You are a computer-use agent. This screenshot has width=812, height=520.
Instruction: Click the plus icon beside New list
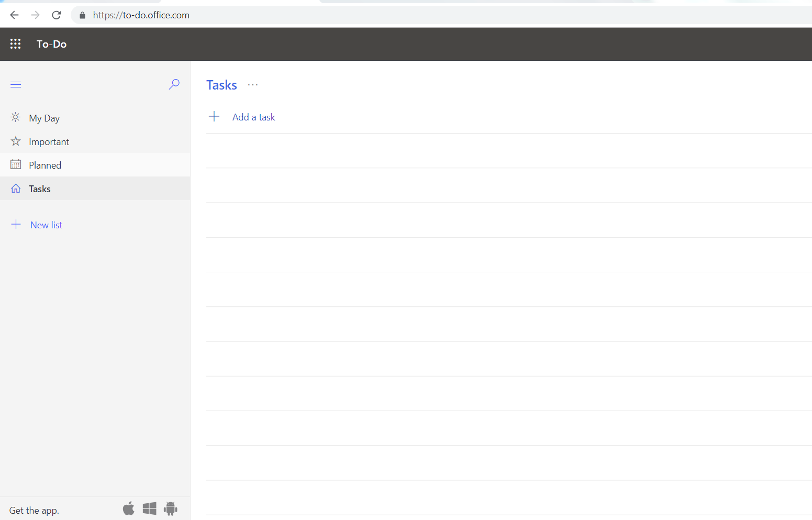tap(16, 225)
